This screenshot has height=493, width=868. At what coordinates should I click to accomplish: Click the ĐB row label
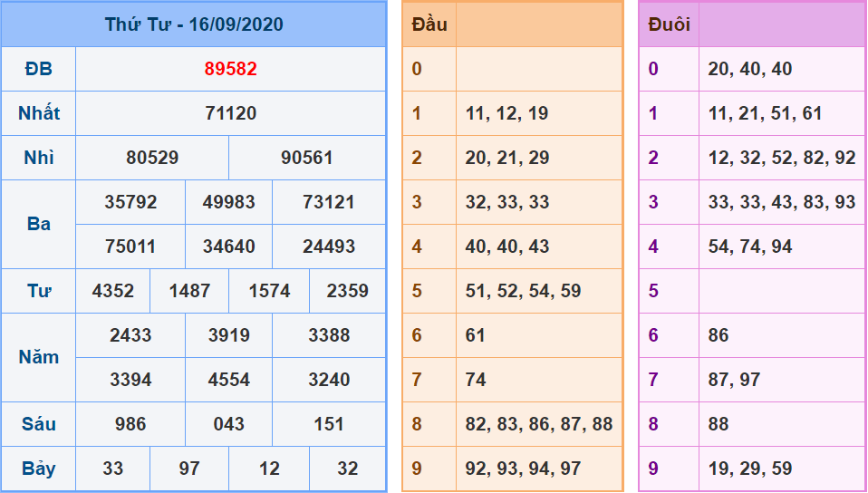click(x=39, y=69)
